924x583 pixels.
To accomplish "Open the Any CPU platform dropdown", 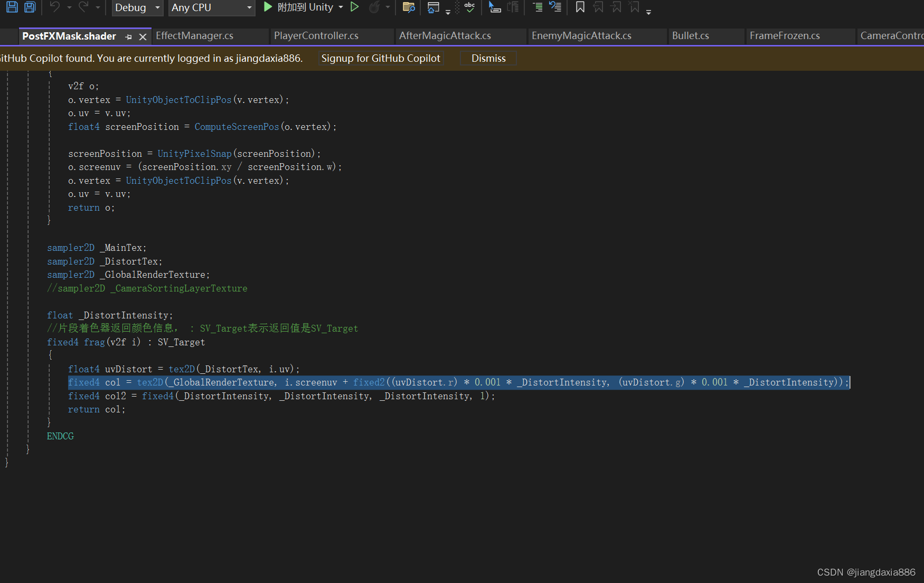I will [212, 7].
